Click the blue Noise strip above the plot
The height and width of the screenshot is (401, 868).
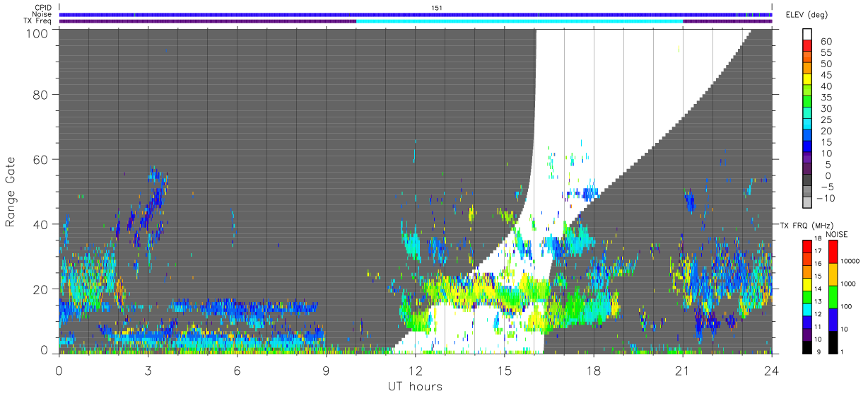416,14
